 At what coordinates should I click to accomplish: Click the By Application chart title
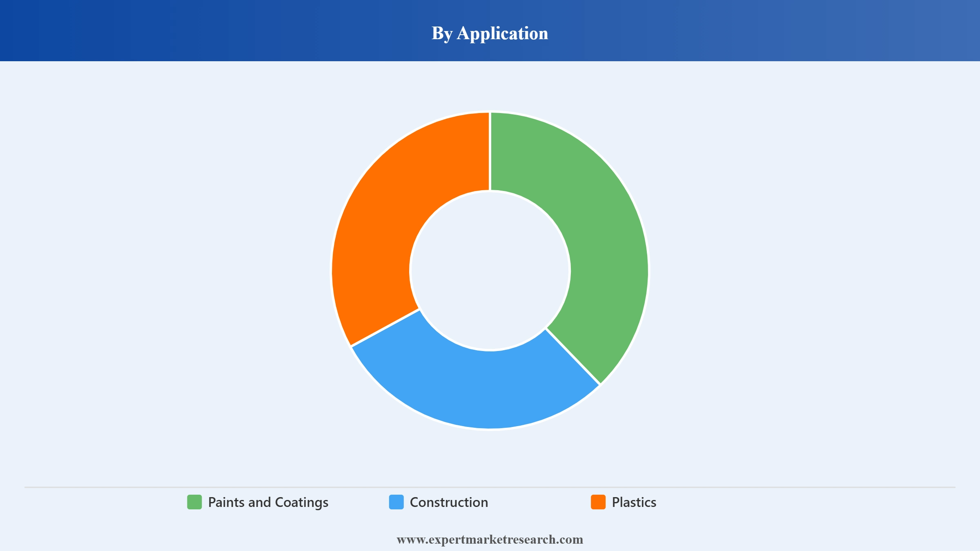pyautogui.click(x=490, y=33)
